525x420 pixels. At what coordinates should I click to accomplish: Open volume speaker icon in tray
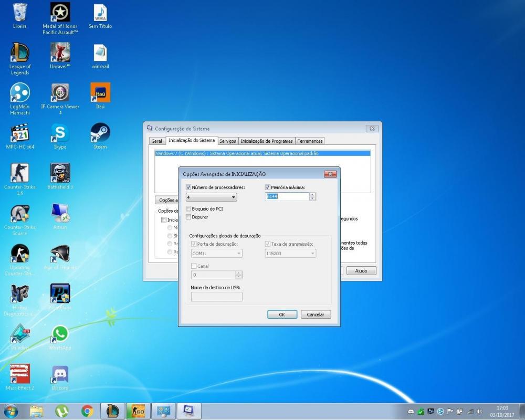(x=480, y=412)
